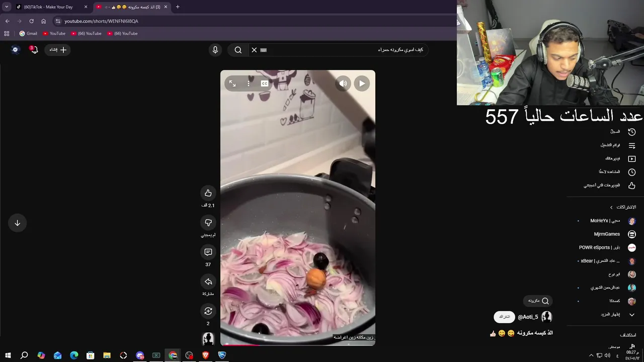Go to the browser home page
The height and width of the screenshot is (362, 644).
coord(44,21)
